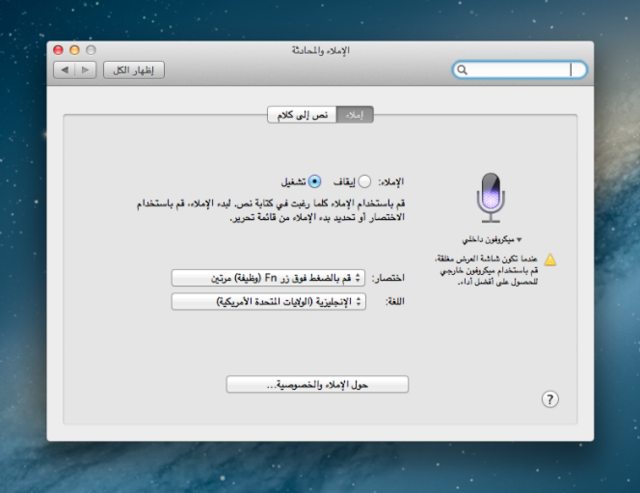Switch to the نص إلى كلام tab
The height and width of the screenshot is (493, 640).
pos(302,115)
